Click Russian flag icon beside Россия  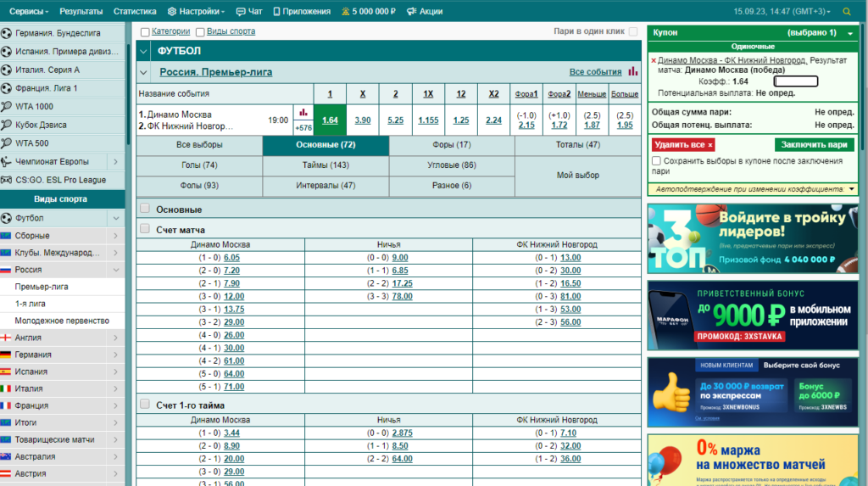click(x=6, y=270)
